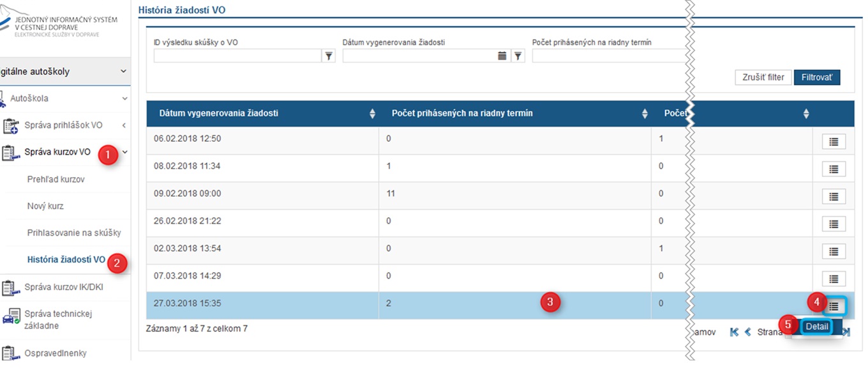Screen dimensions: 868x370
Task: Open actions menu for 06.02.2018 12:50 row
Action: (833, 142)
